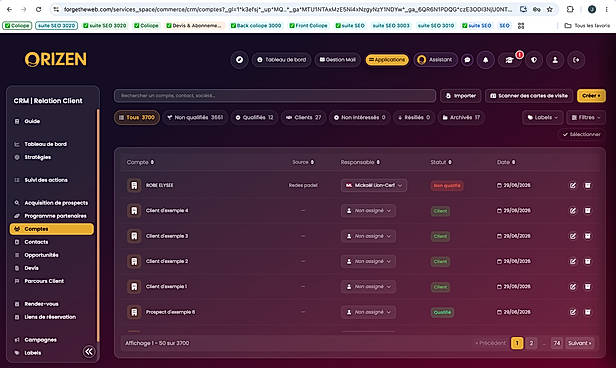Edit the Client d'exemple 1 row
Viewport: 616px width, 368px height.
[x=573, y=287]
